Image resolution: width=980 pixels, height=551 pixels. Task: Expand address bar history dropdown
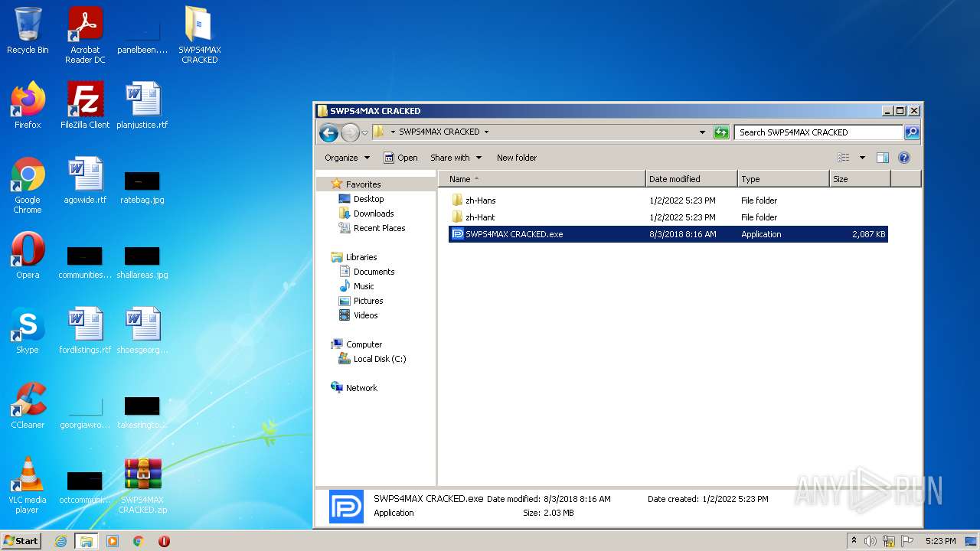703,132
